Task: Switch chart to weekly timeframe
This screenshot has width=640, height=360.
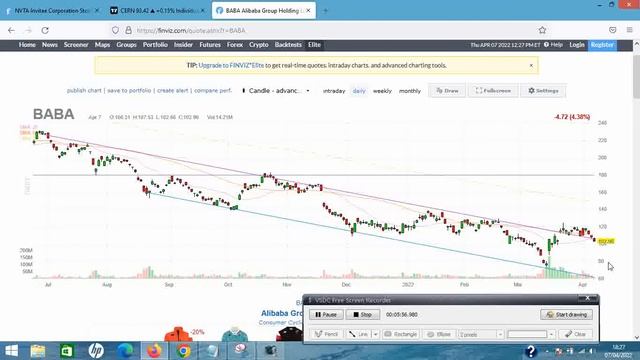Action: point(382,91)
